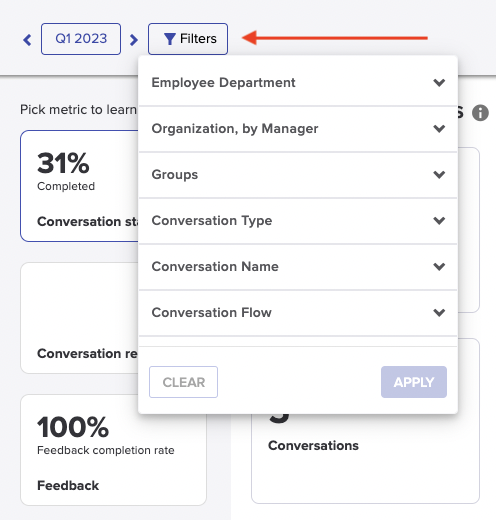Click the funnel icon in Filters button
Screen dimensions: 496x520
click(170, 39)
